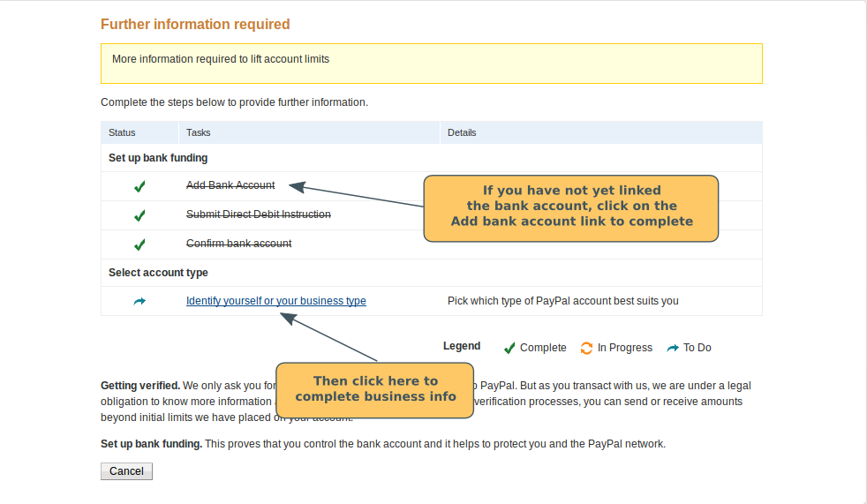Click the To Do label in the Legend
The image size is (867, 504).
point(697,348)
